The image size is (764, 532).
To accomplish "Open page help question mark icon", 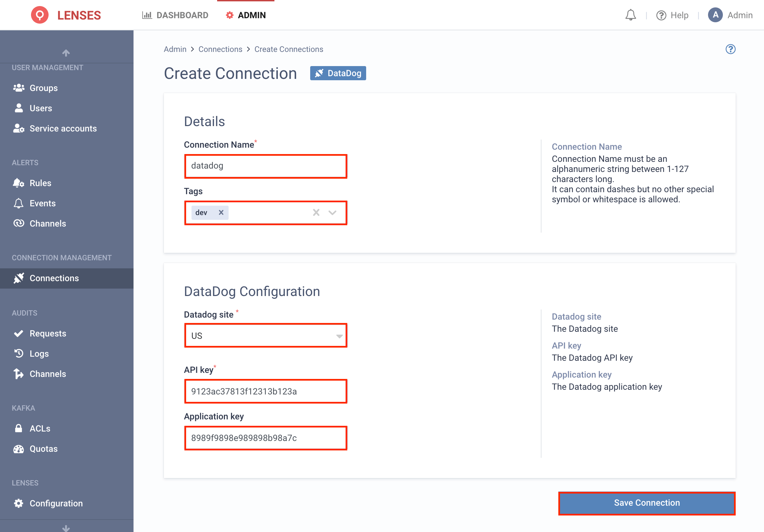I will [730, 49].
